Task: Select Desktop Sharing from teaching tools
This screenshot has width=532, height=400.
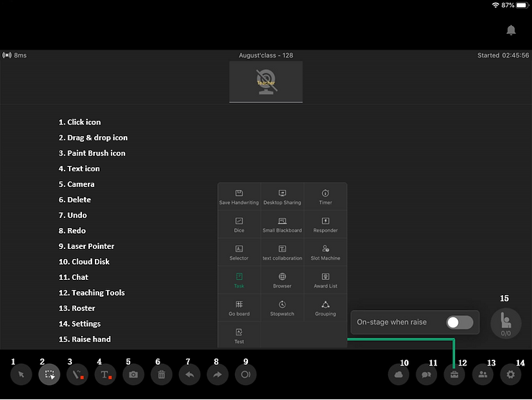Action: pos(283,196)
